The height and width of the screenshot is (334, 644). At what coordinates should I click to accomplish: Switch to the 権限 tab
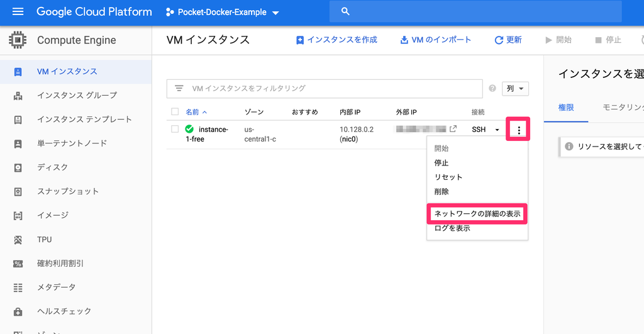[x=566, y=108]
